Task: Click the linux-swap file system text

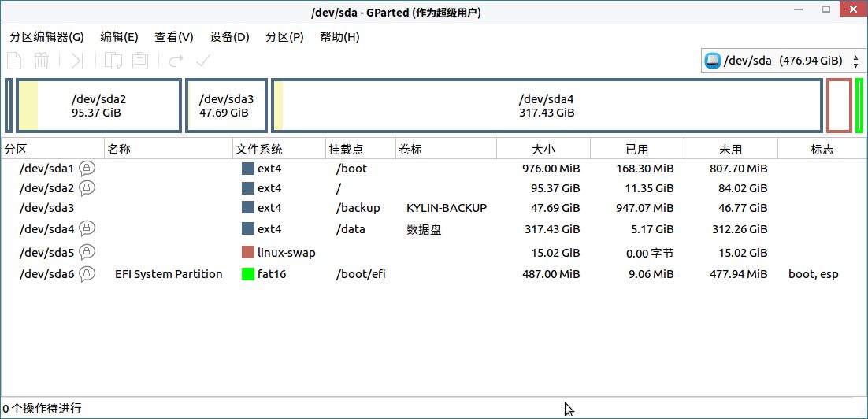Action: pos(286,253)
